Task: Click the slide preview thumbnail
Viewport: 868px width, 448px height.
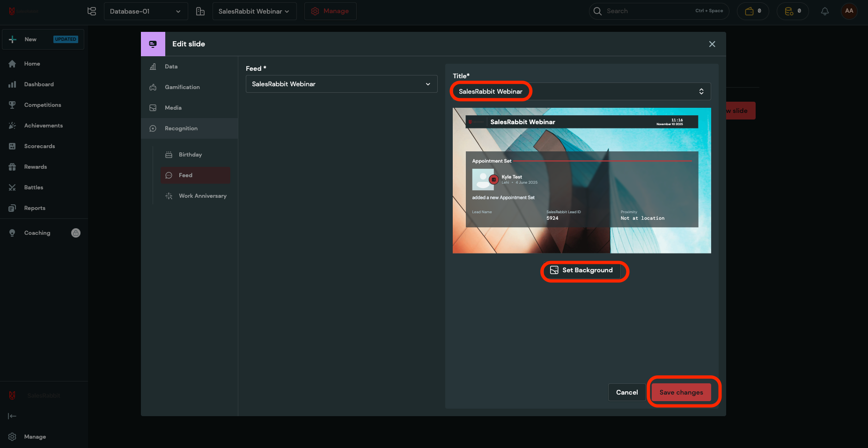Action: [x=581, y=181]
